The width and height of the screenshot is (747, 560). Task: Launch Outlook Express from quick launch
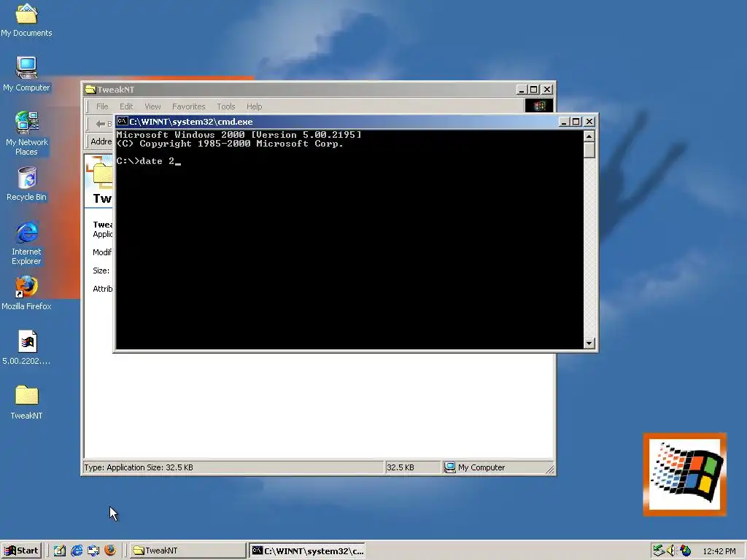93,551
